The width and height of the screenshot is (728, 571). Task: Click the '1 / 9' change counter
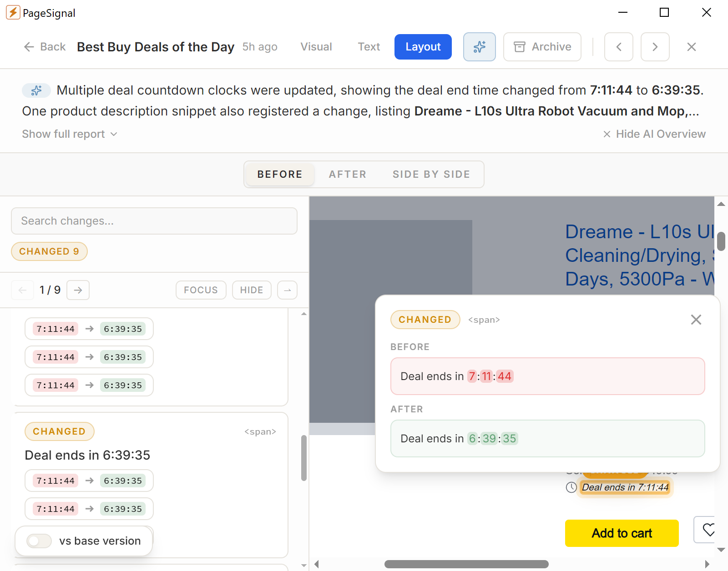(50, 290)
